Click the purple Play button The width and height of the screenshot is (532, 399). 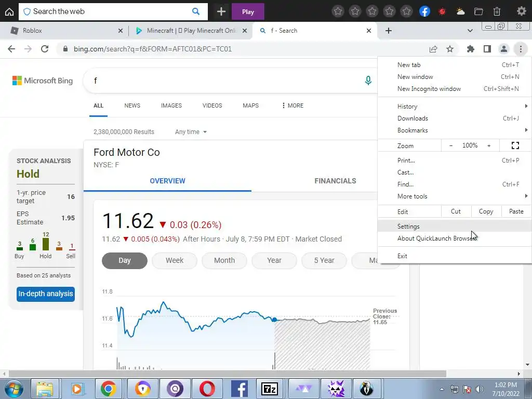248,12
